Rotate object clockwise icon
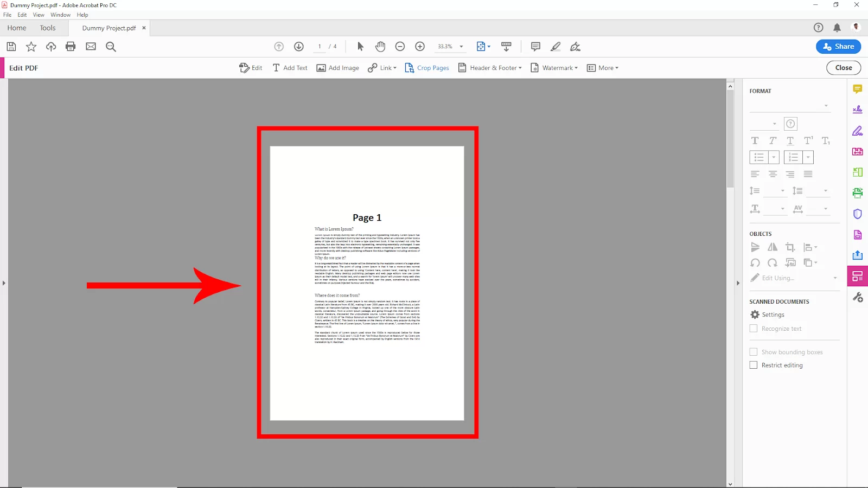The height and width of the screenshot is (488, 868). pyautogui.click(x=773, y=263)
